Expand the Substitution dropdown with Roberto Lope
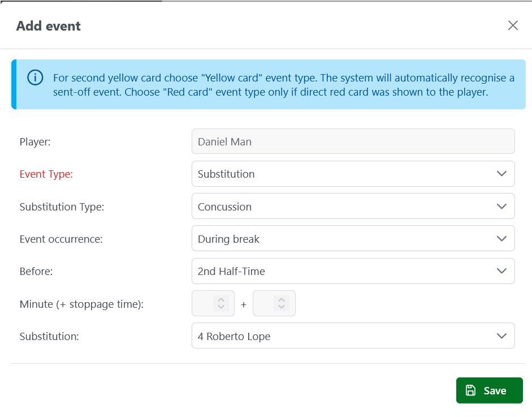 353,336
